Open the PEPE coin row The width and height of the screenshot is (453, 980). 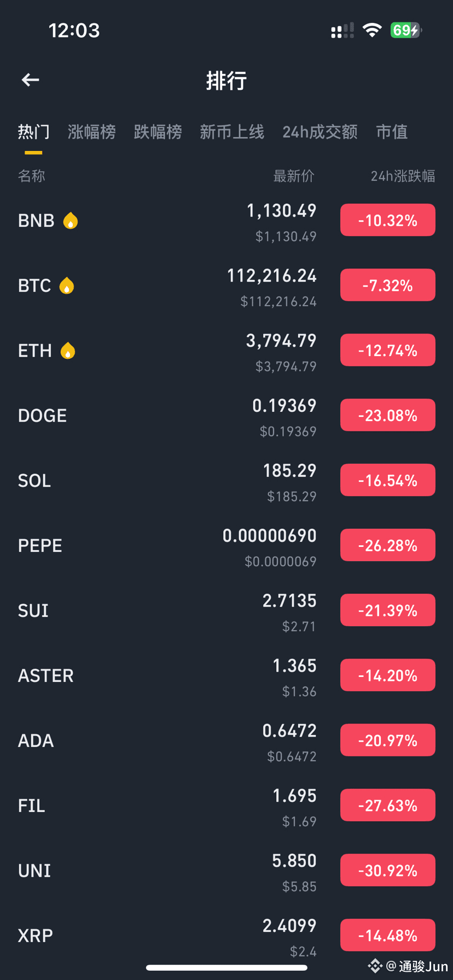click(x=164, y=546)
